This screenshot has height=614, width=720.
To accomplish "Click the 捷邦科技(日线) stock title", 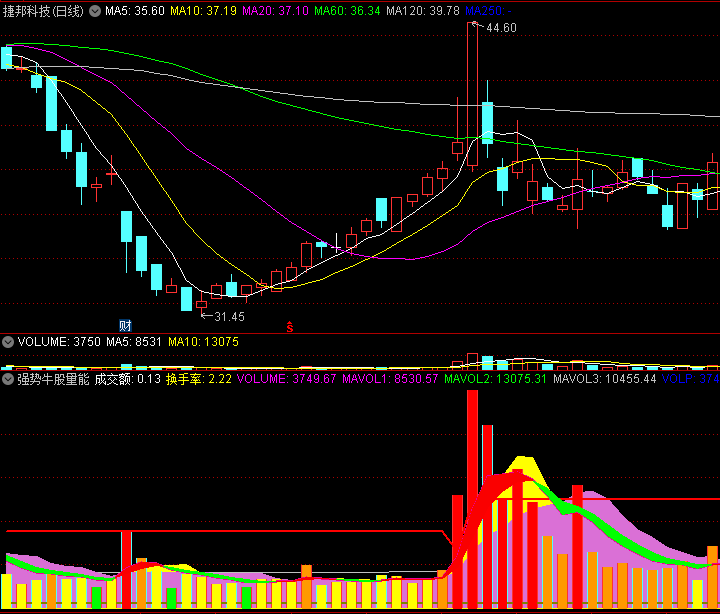I will pyautogui.click(x=43, y=11).
